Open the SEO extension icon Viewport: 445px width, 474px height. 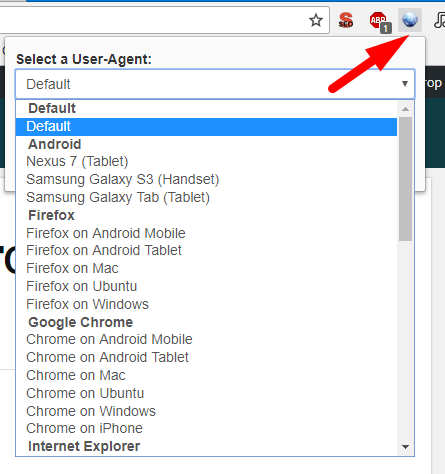346,20
